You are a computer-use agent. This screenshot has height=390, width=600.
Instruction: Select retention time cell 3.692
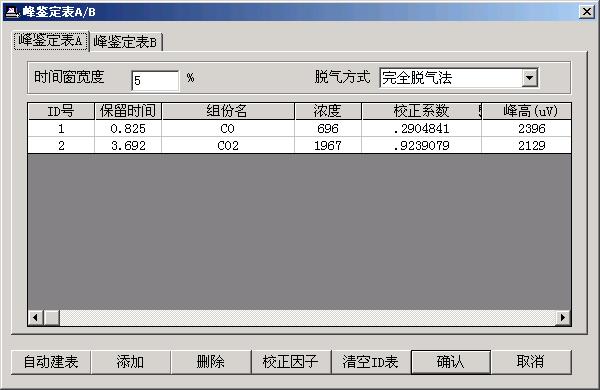(128, 145)
